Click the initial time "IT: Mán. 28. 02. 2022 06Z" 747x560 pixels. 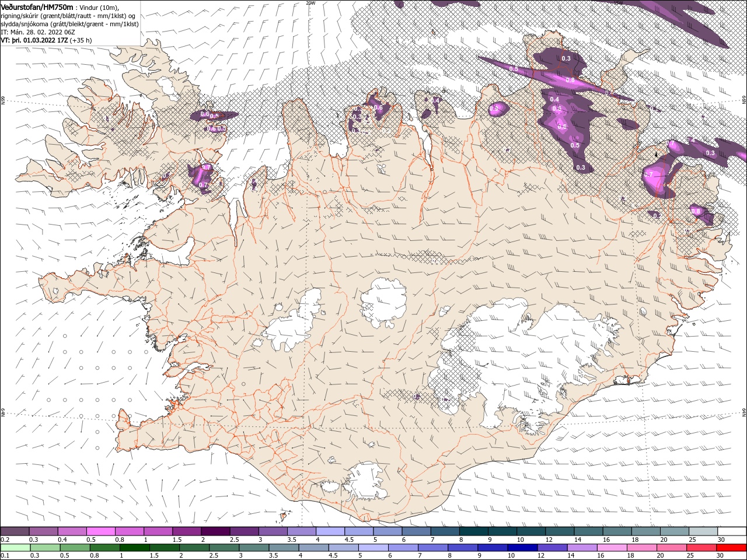tap(38, 32)
